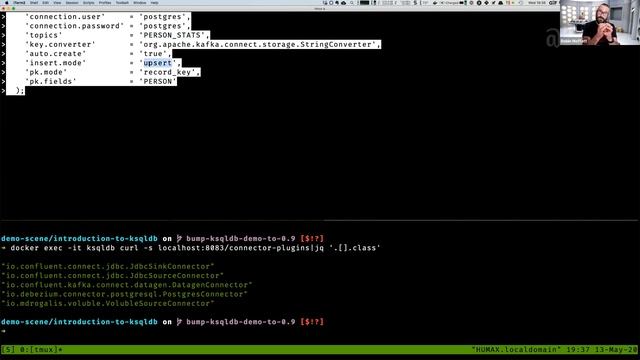This screenshot has height=360, width=640.
Task: Open the Toolbelt menu
Action: tap(122, 2)
